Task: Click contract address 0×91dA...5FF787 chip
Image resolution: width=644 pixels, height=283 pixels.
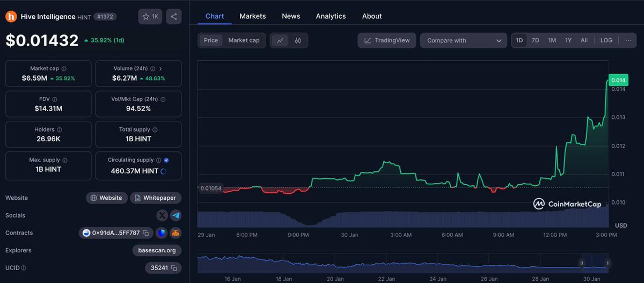Action: [x=115, y=233]
